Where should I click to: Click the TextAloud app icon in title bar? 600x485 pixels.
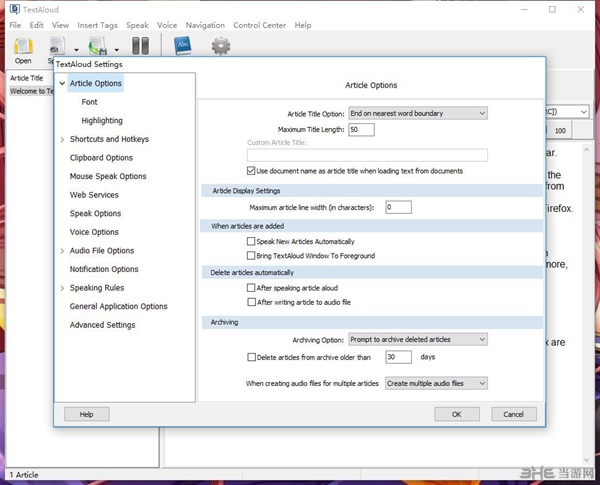point(14,9)
